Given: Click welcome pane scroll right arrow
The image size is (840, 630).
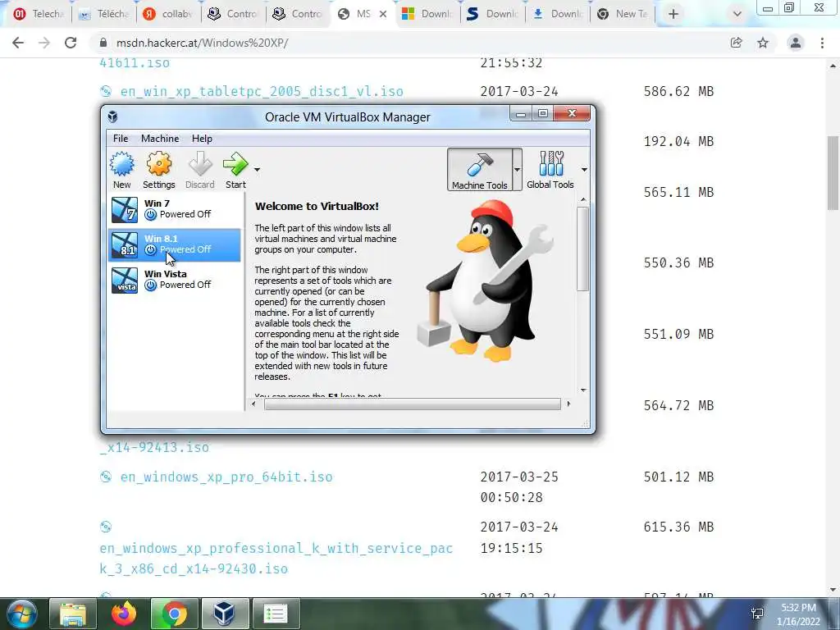Looking at the screenshot, I should 568,404.
